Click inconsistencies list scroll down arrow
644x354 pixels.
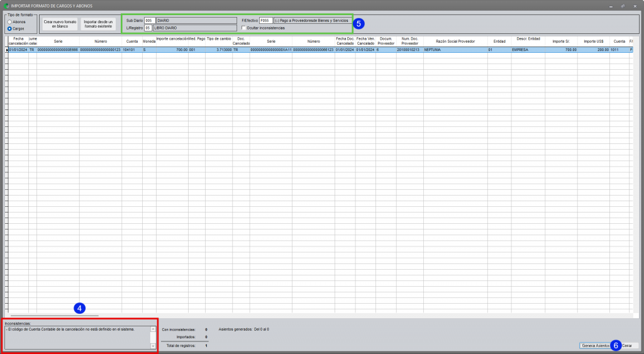pyautogui.click(x=153, y=346)
